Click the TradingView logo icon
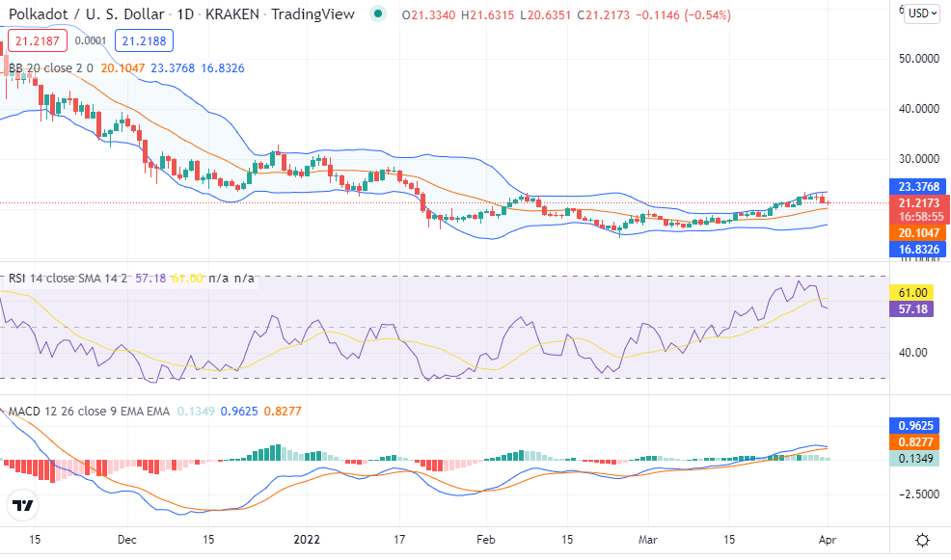Screen dimensions: 951x560 coord(23,505)
